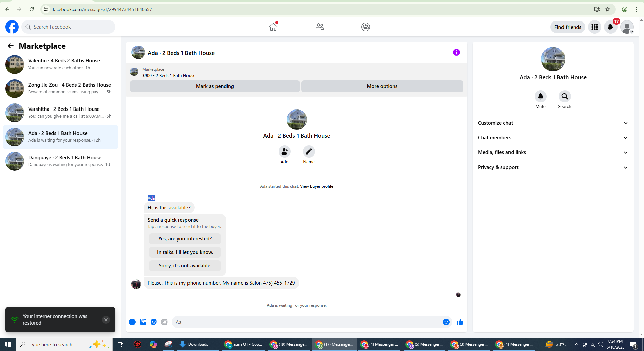Switch to the (19) Messenger taskbar window
This screenshot has width=644, height=351.
(x=289, y=344)
